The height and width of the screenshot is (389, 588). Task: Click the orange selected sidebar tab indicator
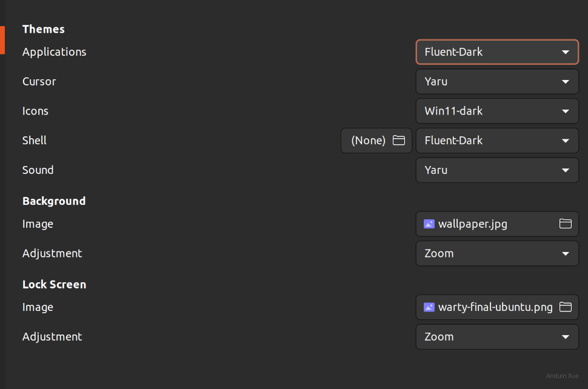point(2,40)
